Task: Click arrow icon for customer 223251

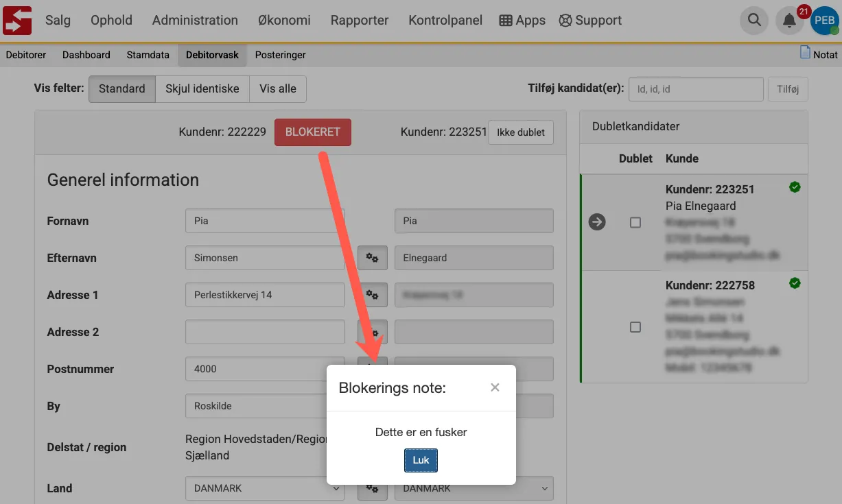Action: 597,222
